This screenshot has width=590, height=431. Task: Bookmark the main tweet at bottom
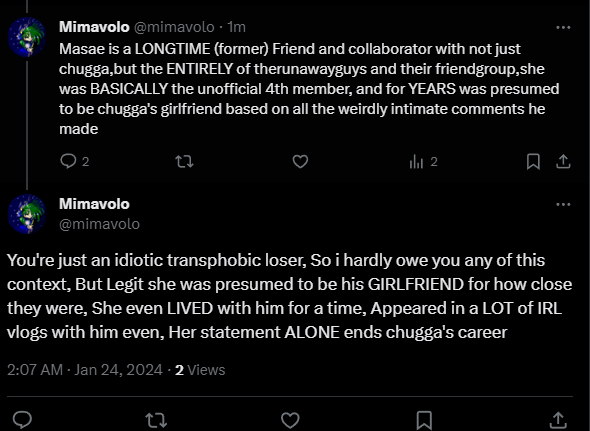(424, 420)
